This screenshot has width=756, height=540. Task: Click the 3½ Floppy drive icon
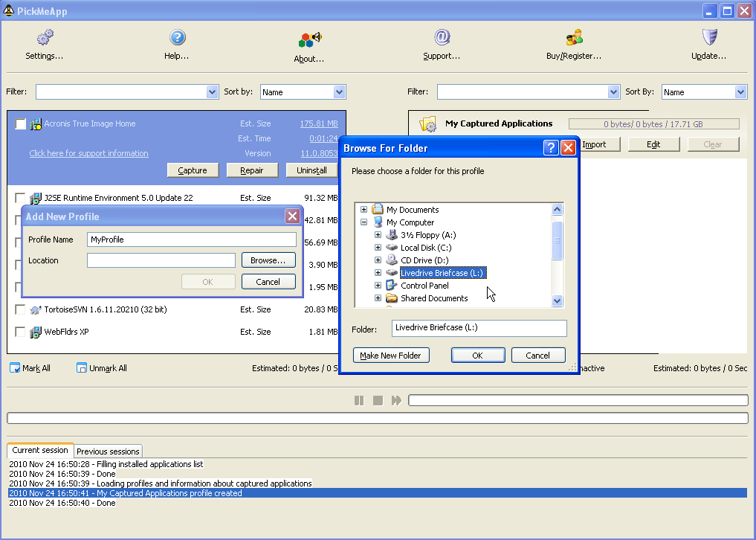(392, 235)
